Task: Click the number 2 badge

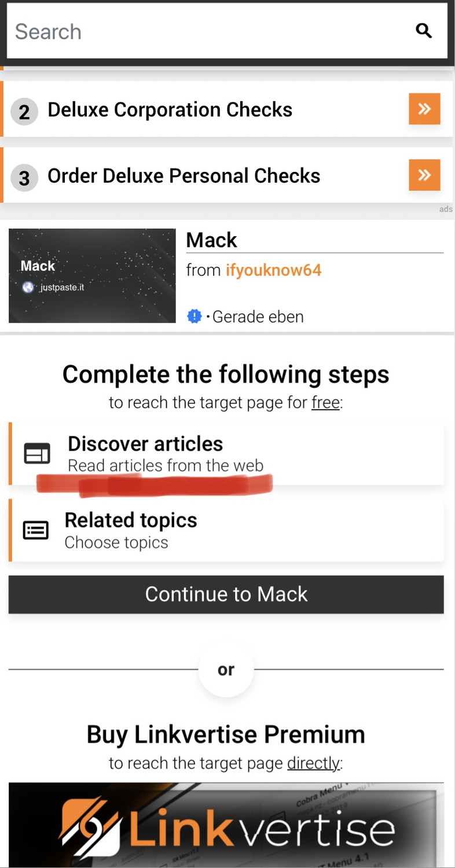Action: 24,111
